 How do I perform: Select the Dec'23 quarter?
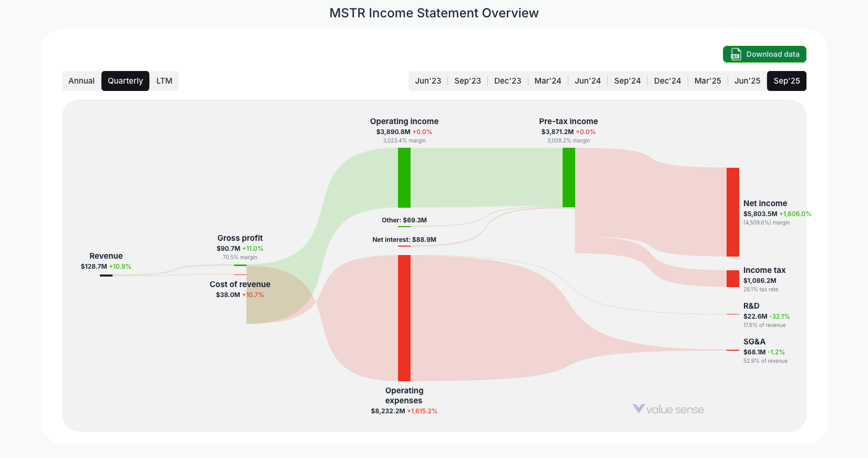507,80
